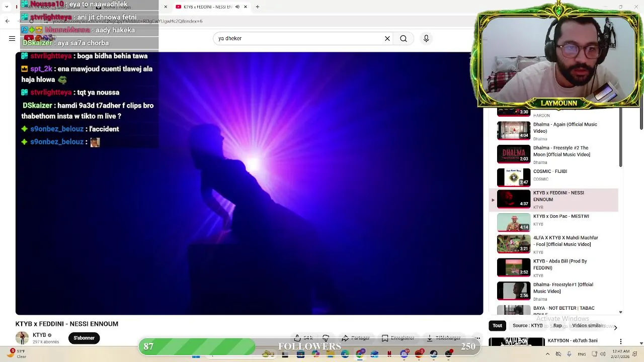Click the Partager share button
The width and height of the screenshot is (644, 362).
click(356, 338)
